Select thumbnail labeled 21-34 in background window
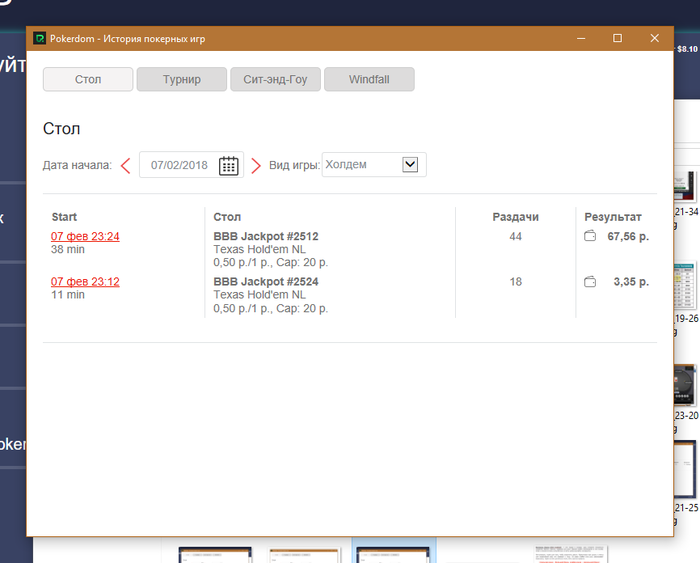 tap(686, 187)
